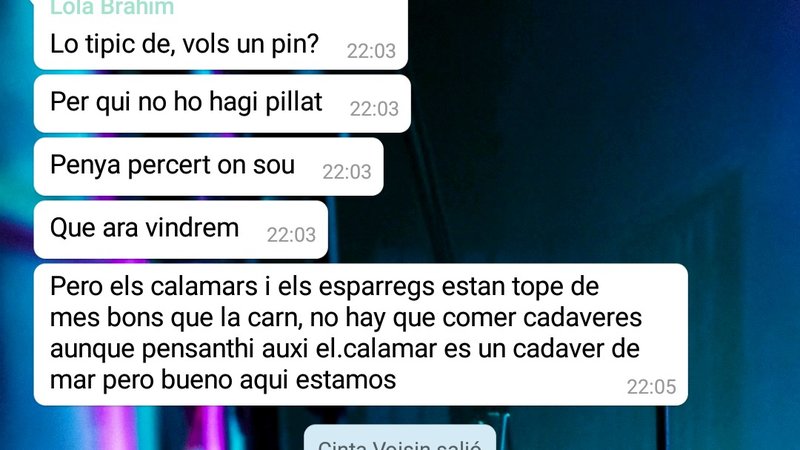Viewport: 800px width, 450px height.
Task: Open the Lola Brahim sender name
Action: coord(112,8)
